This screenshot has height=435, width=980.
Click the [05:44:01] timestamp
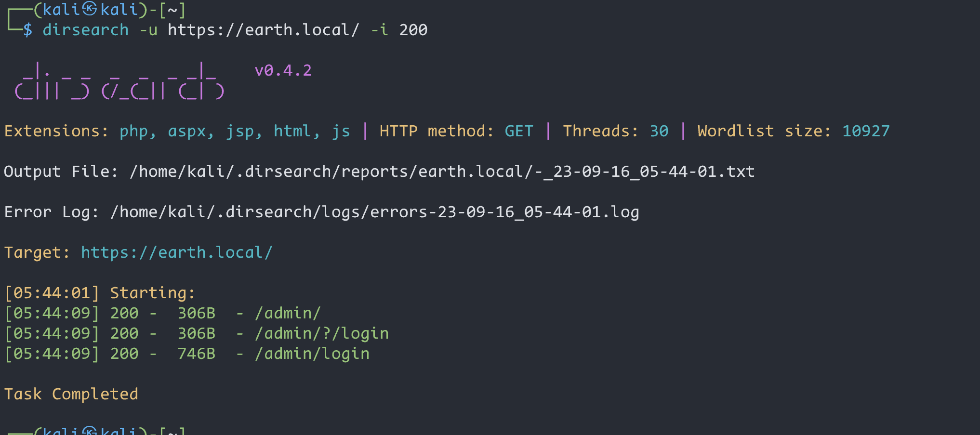(52, 293)
